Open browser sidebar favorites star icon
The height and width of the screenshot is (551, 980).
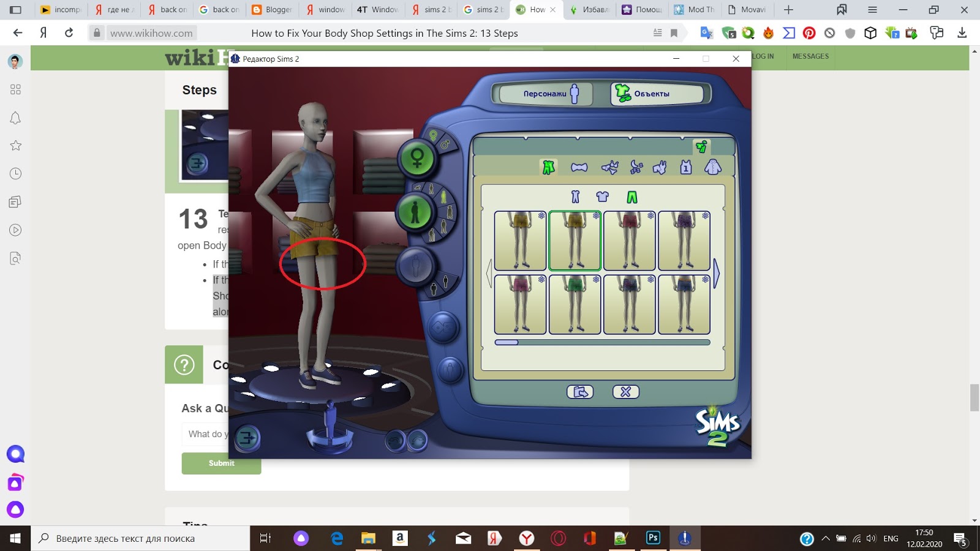point(15,146)
